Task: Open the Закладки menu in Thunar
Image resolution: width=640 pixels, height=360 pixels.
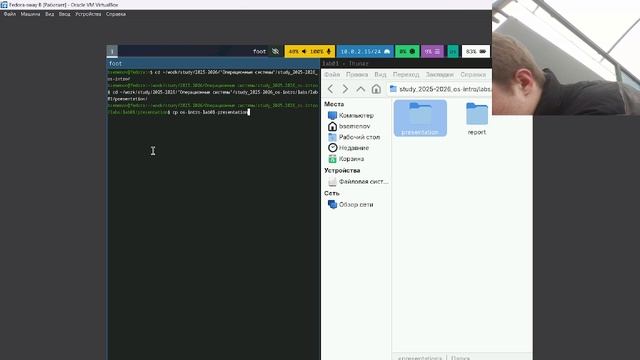Action: coord(440,75)
